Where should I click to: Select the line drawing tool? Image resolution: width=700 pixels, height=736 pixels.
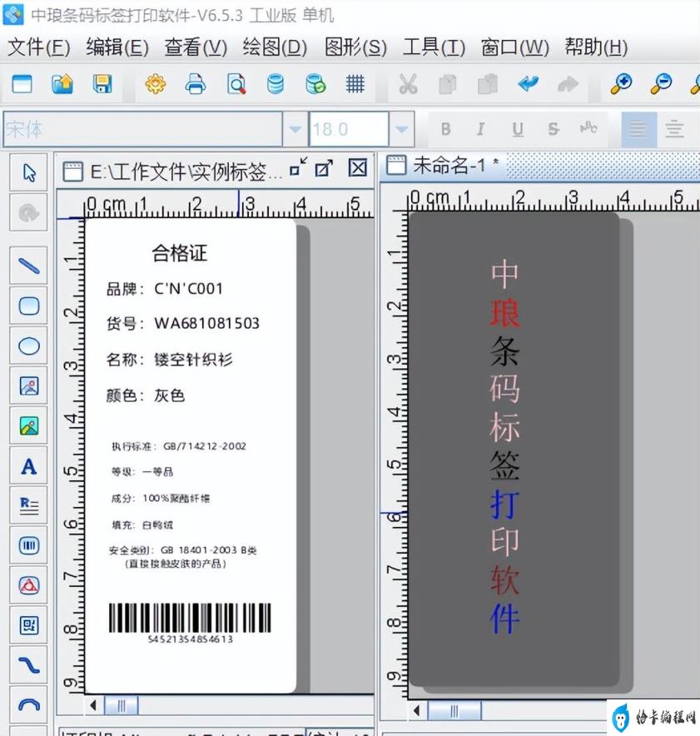click(29, 266)
